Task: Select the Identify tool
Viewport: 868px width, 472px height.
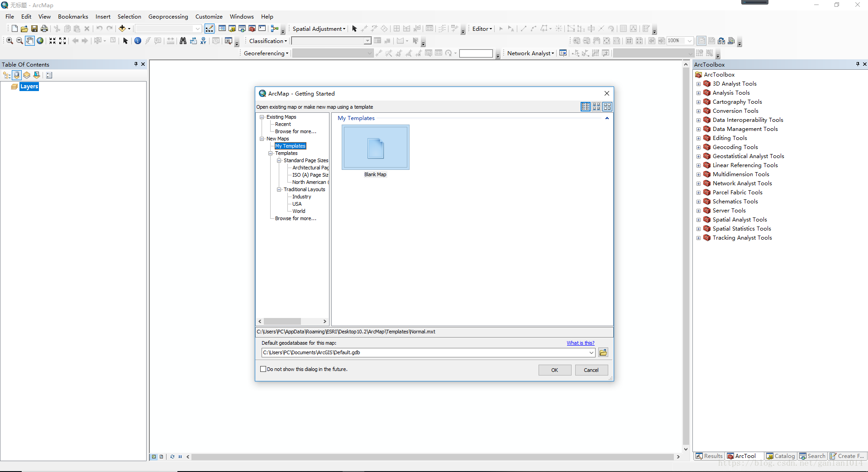Action: point(138,41)
